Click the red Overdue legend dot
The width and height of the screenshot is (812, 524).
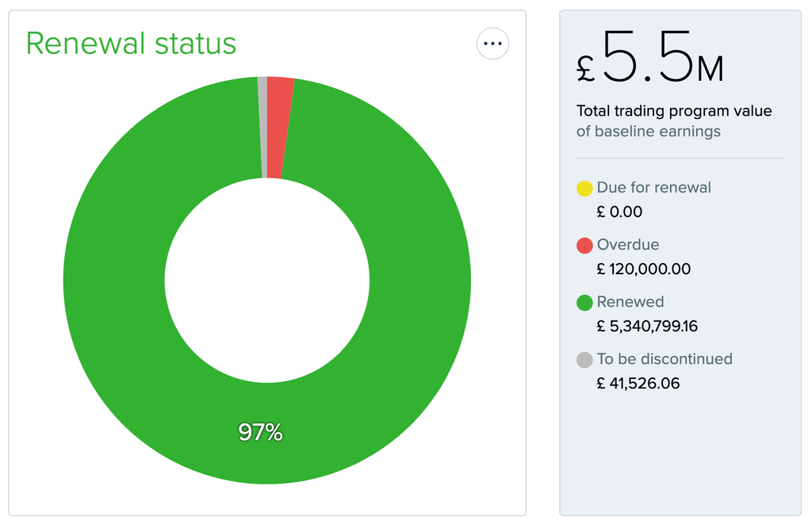[583, 245]
